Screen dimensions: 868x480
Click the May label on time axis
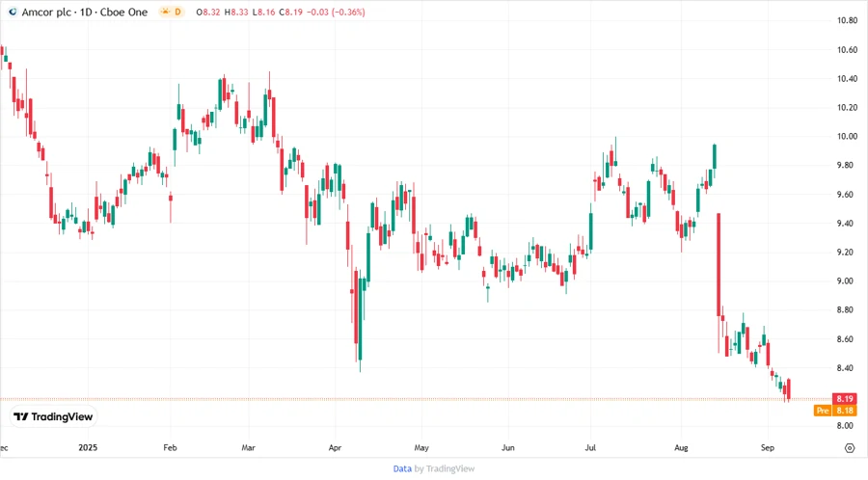pyautogui.click(x=421, y=447)
